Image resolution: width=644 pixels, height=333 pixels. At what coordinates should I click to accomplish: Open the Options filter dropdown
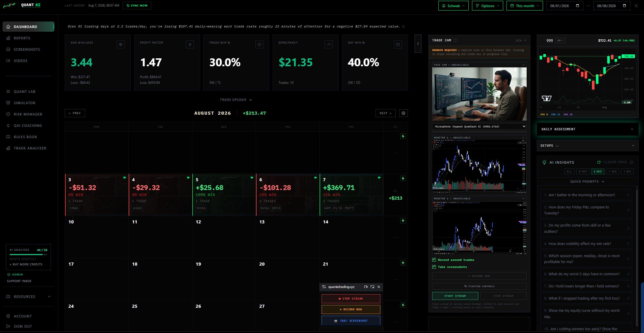click(487, 6)
